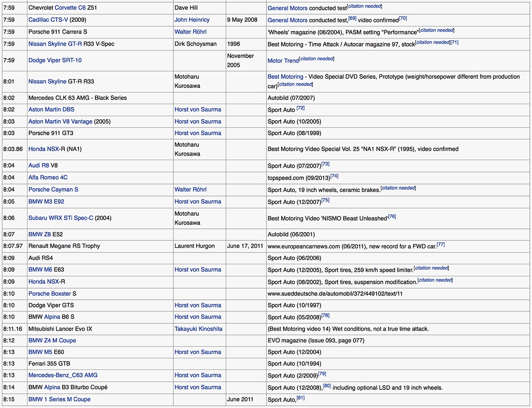Open citation reference 79
Viewport: 532px width, 408px height.
point(322,373)
